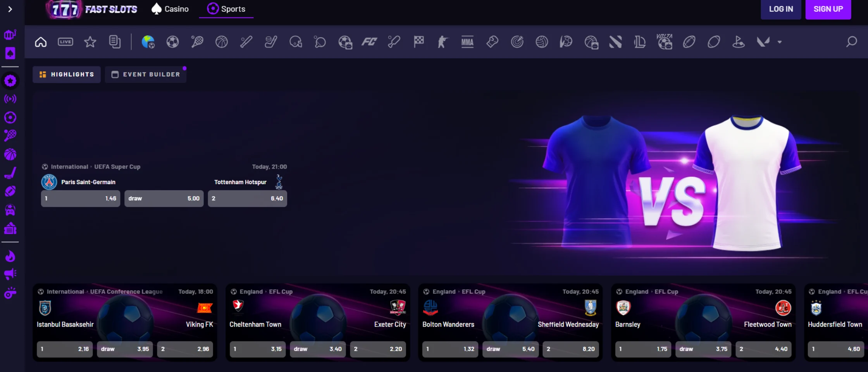Open the search function

[x=851, y=42]
